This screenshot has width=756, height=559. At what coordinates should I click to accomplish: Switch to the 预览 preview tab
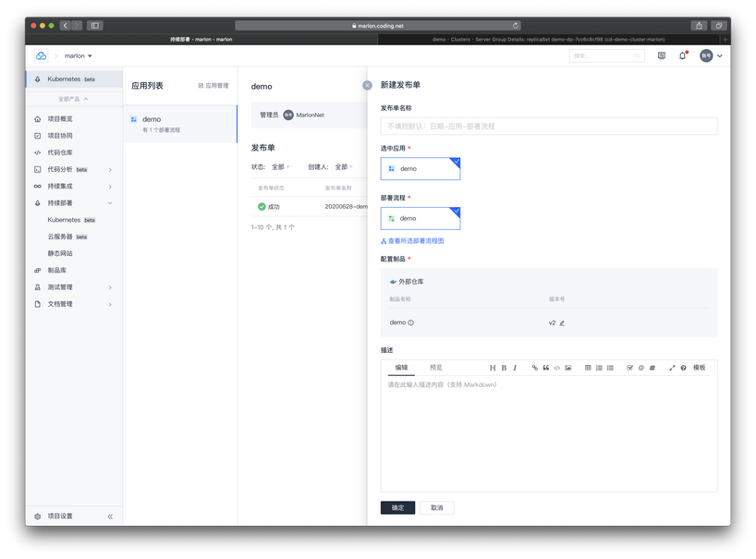click(x=436, y=368)
